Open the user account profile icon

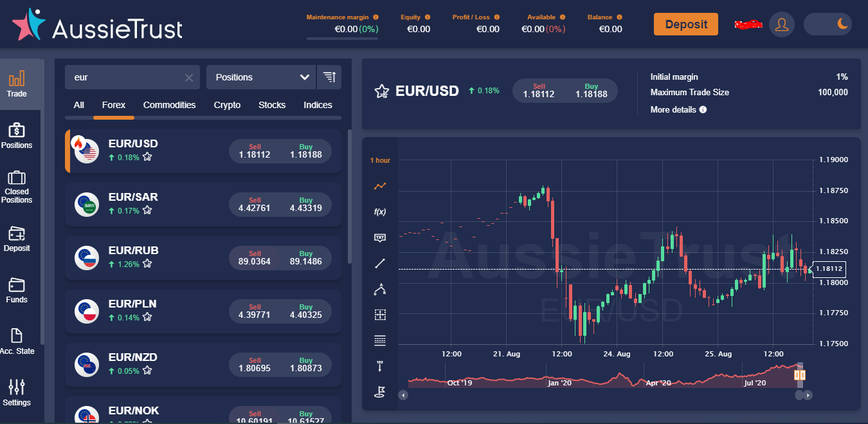[782, 24]
